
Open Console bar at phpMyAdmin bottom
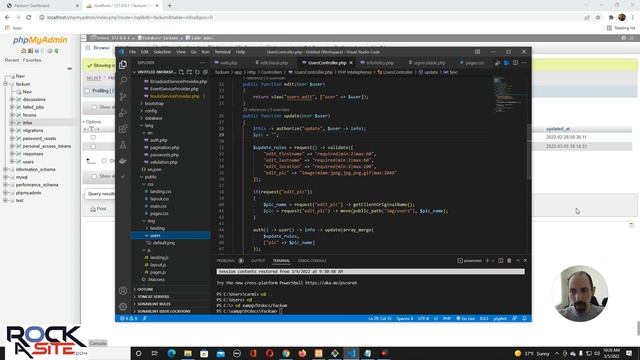[98, 343]
